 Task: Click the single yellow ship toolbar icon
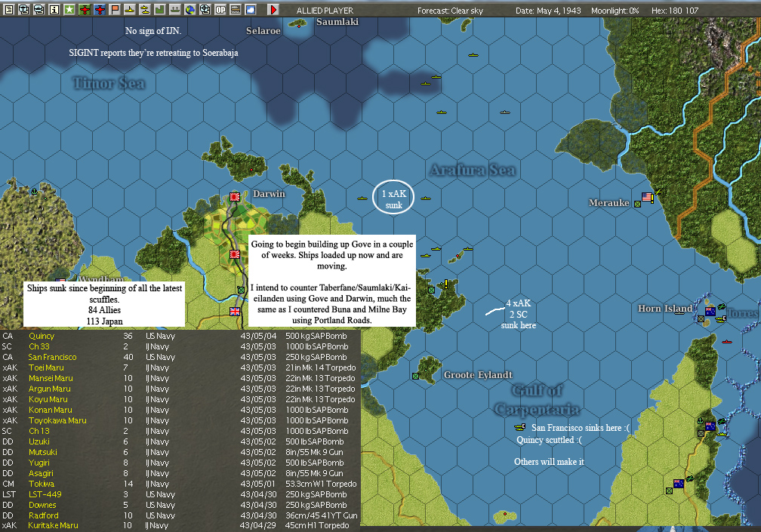(x=130, y=9)
